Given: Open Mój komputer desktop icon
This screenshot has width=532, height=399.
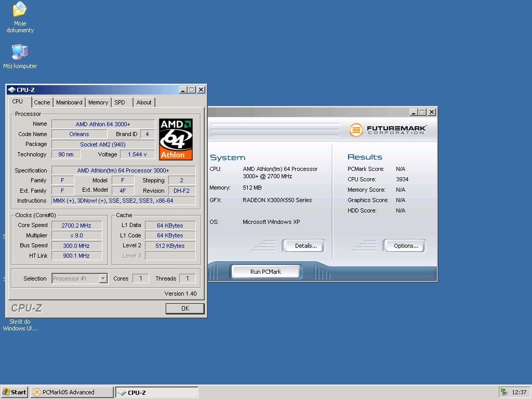Looking at the screenshot, I should [20, 56].
